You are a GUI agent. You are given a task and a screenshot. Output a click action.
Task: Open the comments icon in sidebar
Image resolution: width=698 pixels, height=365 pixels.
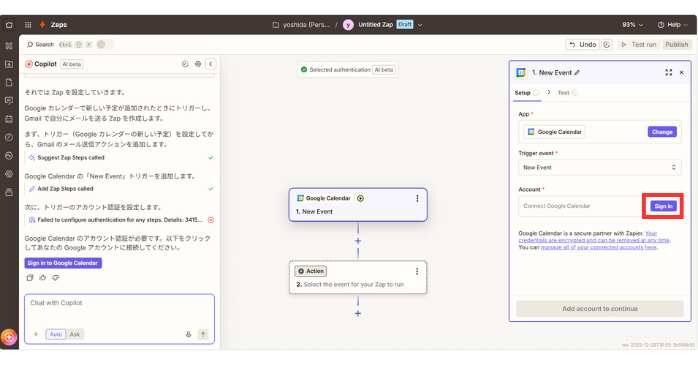[9, 101]
